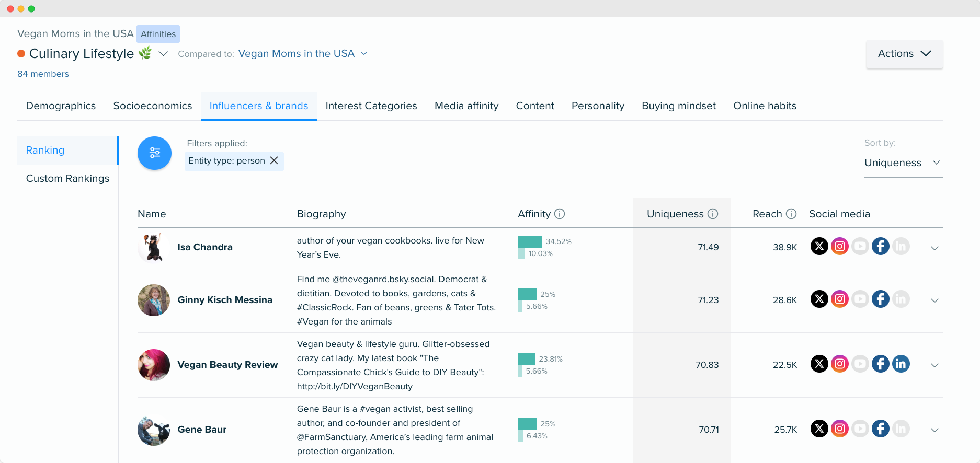Expand the Gene Baur row
The height and width of the screenshot is (463, 980).
tap(935, 430)
